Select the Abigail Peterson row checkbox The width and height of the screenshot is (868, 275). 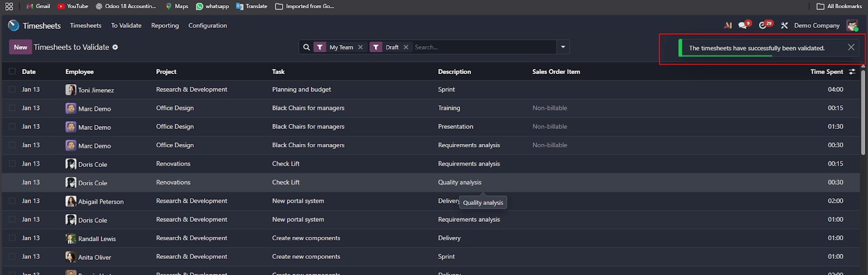(x=12, y=201)
